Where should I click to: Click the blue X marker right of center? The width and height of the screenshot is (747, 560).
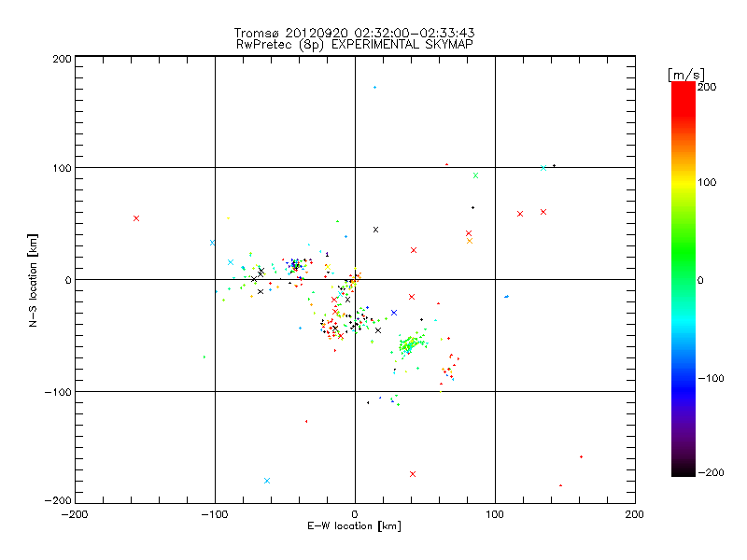394,313
